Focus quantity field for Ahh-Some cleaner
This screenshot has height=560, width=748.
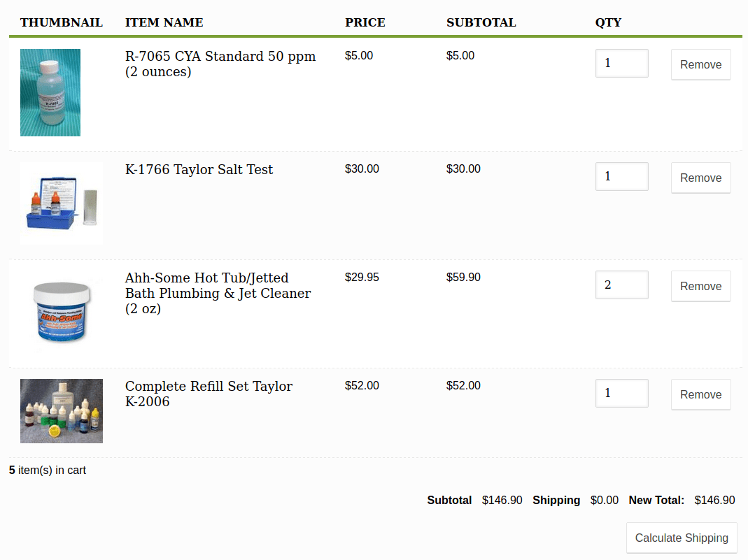(x=622, y=285)
